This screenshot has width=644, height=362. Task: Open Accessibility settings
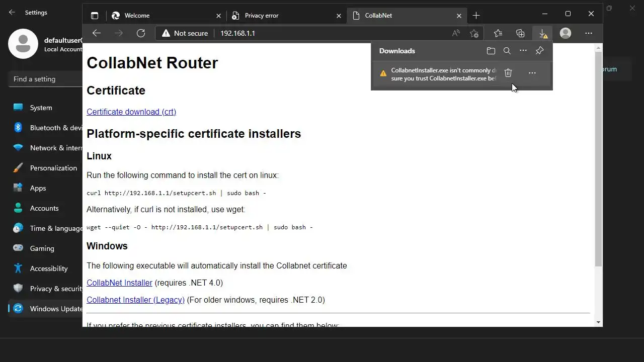45,268
